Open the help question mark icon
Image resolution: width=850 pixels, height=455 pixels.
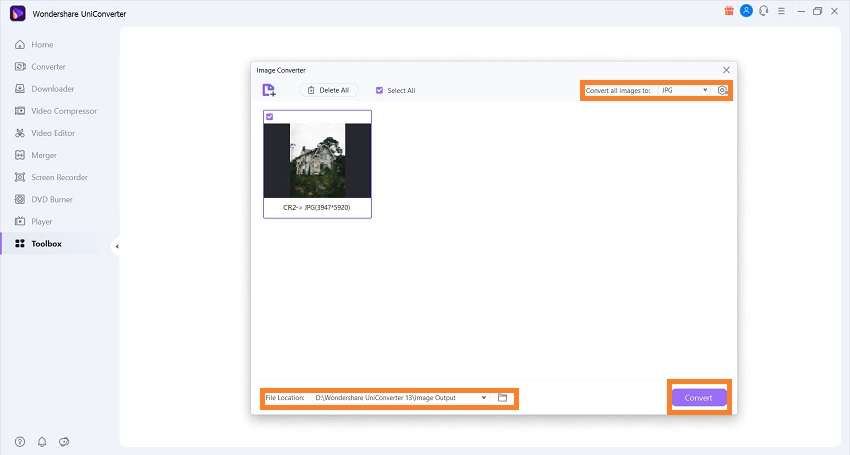20,441
